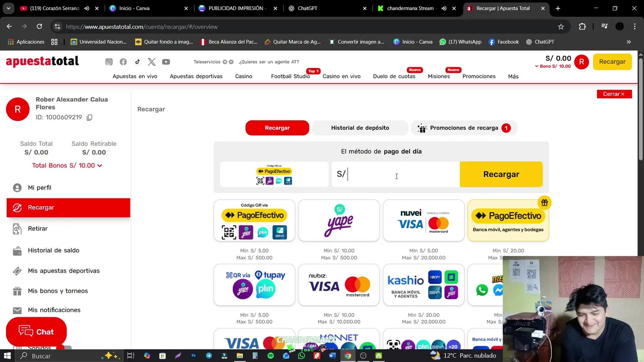Click yellow Recargar button beside amount field
Image resolution: width=644 pixels, height=362 pixels.
(501, 174)
